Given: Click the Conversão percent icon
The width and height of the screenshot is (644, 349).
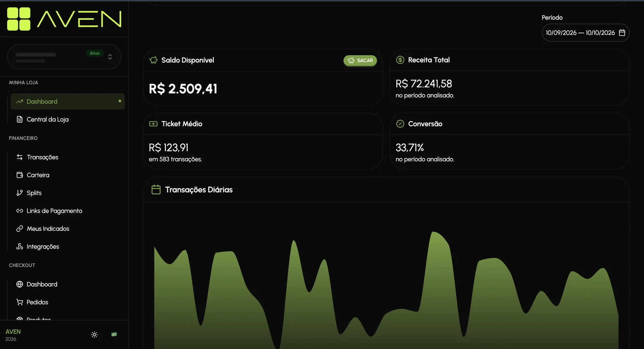Looking at the screenshot, I should [x=400, y=124].
